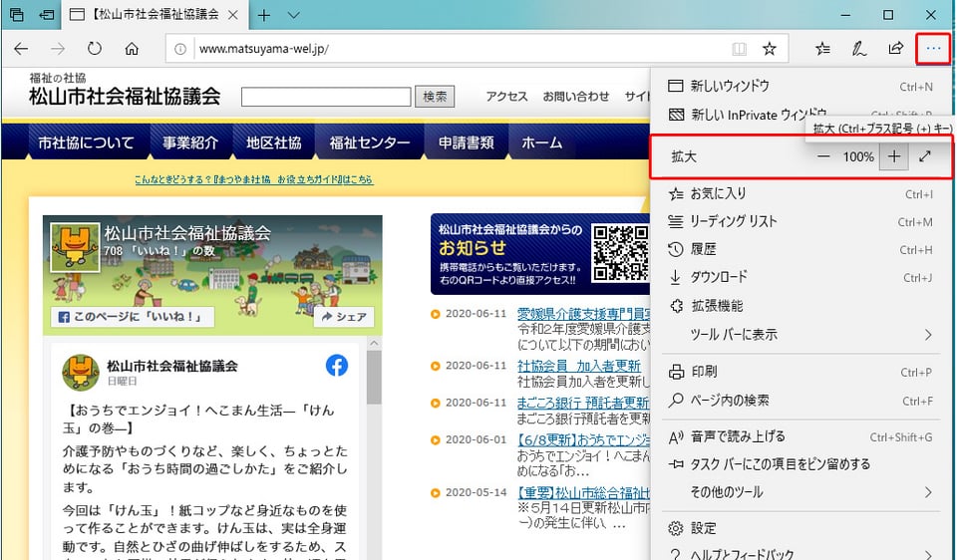The width and height of the screenshot is (957, 560).
Task: Click the mascot avatar beside post author
Action: (80, 372)
